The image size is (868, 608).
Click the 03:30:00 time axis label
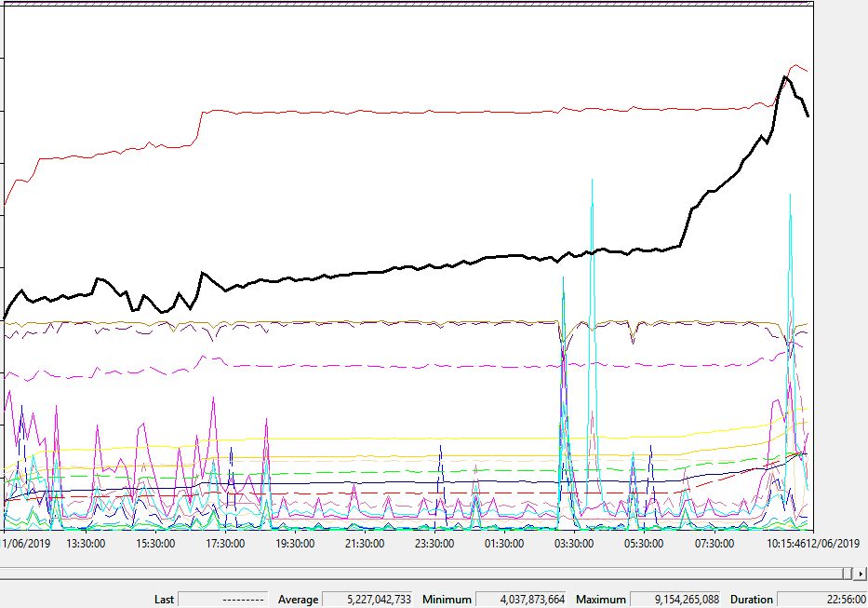pyautogui.click(x=574, y=544)
